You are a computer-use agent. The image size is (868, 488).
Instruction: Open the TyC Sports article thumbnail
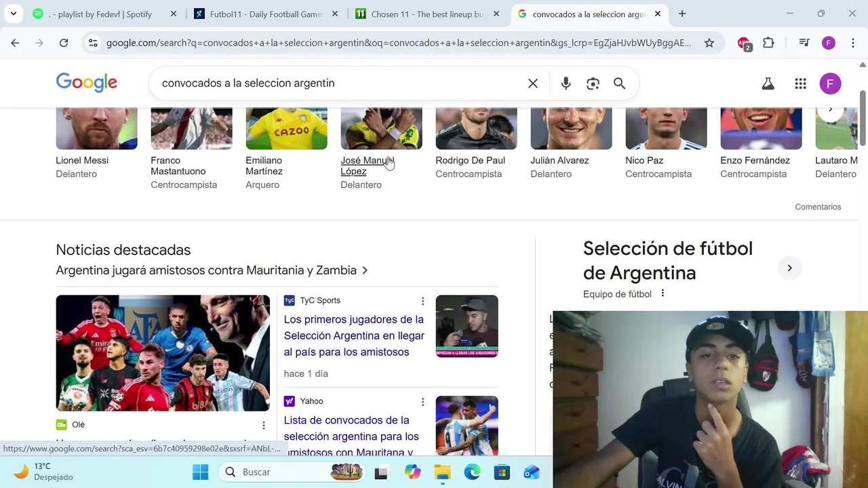point(467,326)
